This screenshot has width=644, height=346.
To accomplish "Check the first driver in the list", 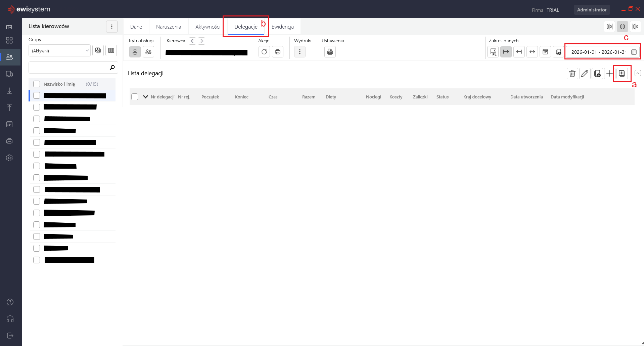I will 37,96.
